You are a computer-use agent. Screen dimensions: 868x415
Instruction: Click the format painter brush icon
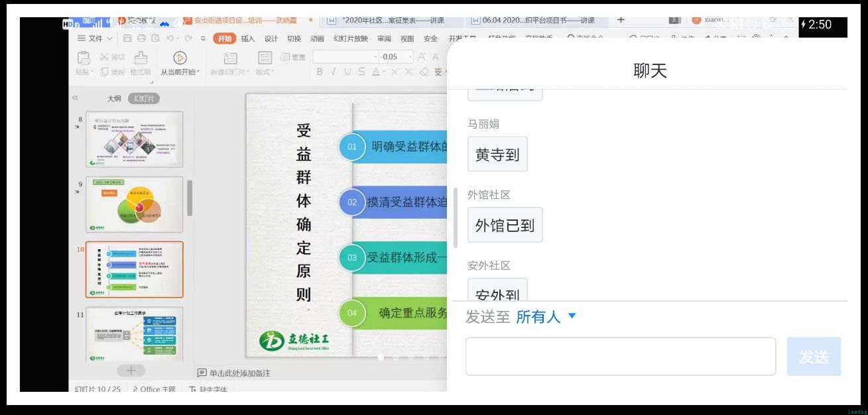pos(141,58)
